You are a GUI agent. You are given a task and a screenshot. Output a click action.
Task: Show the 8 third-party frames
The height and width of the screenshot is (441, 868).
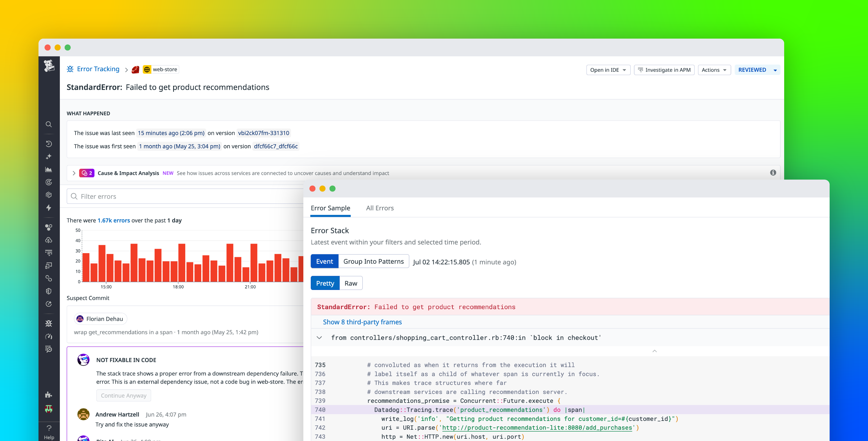tap(362, 322)
